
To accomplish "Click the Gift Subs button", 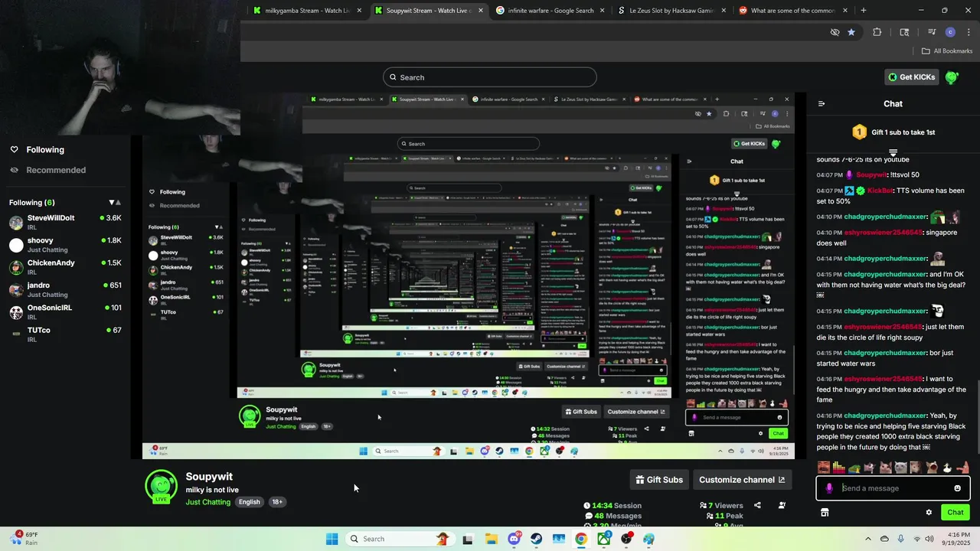I will [659, 480].
